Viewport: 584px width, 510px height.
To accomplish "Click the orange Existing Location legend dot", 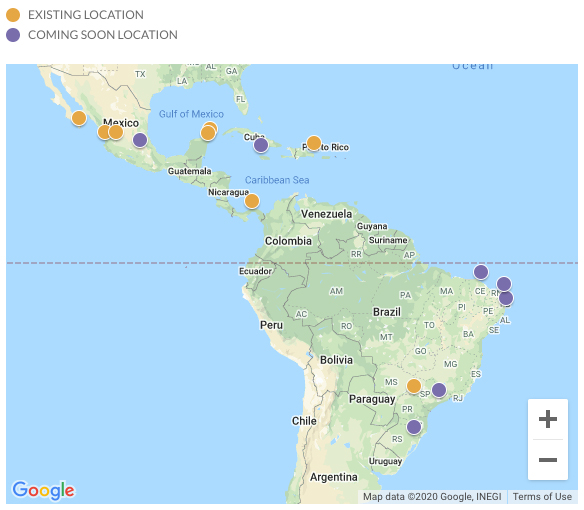I will coord(13,15).
